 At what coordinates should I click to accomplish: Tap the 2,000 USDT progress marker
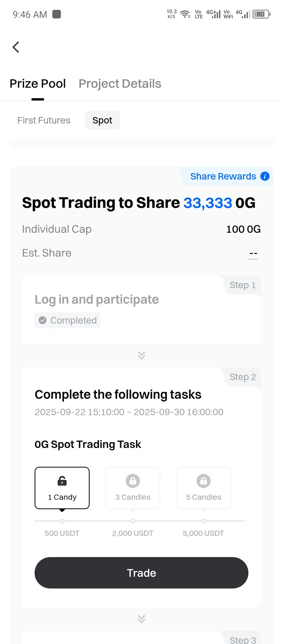(133, 521)
